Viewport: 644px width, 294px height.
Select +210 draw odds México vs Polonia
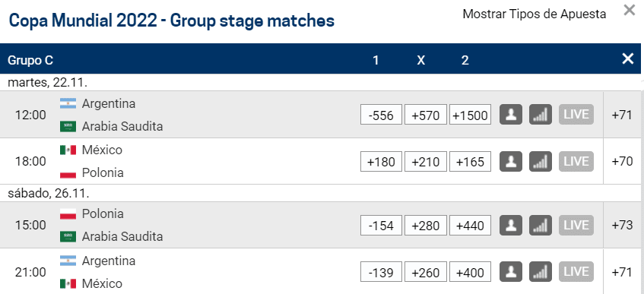coord(426,162)
